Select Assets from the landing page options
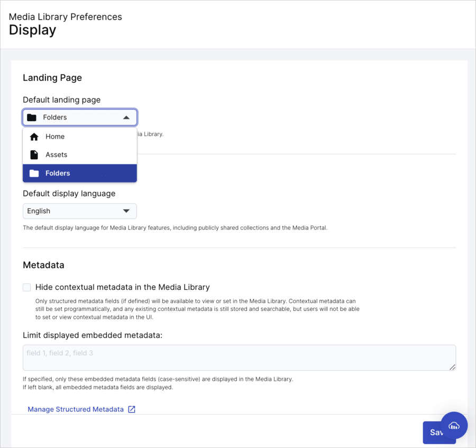 tap(57, 155)
